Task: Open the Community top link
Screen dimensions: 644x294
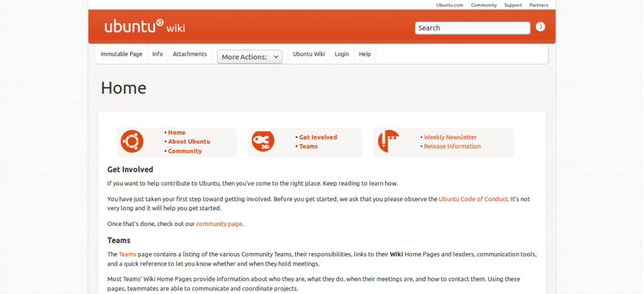Action: 484,5
